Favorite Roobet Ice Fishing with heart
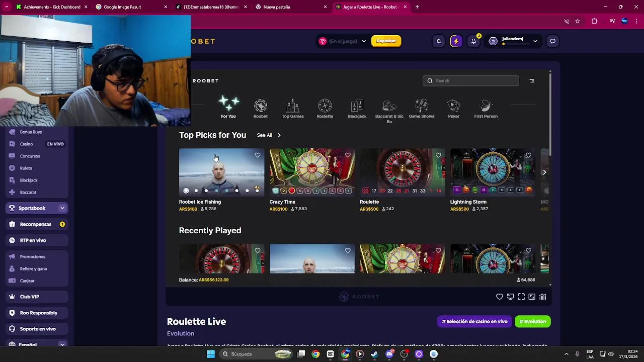 click(258, 155)
